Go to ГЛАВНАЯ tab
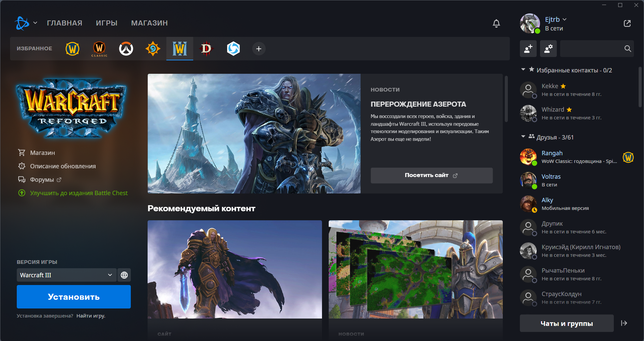 tap(64, 23)
